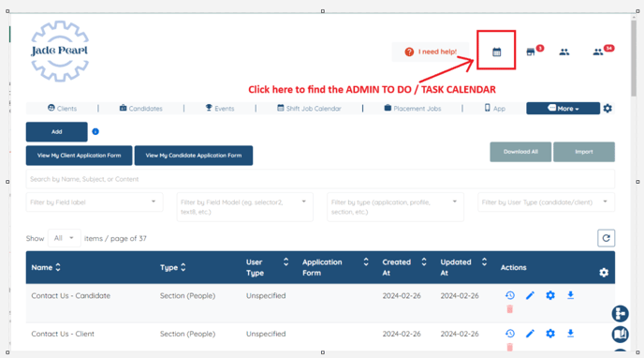Image resolution: width=644 pixels, height=358 pixels.
Task: Switch to the Candidates tab
Action: pyautogui.click(x=140, y=109)
